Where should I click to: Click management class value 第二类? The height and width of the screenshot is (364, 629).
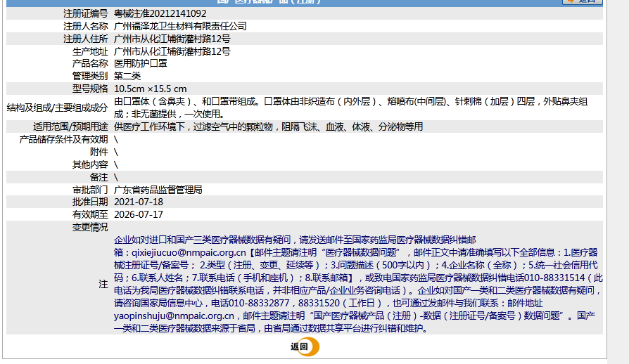(127, 76)
